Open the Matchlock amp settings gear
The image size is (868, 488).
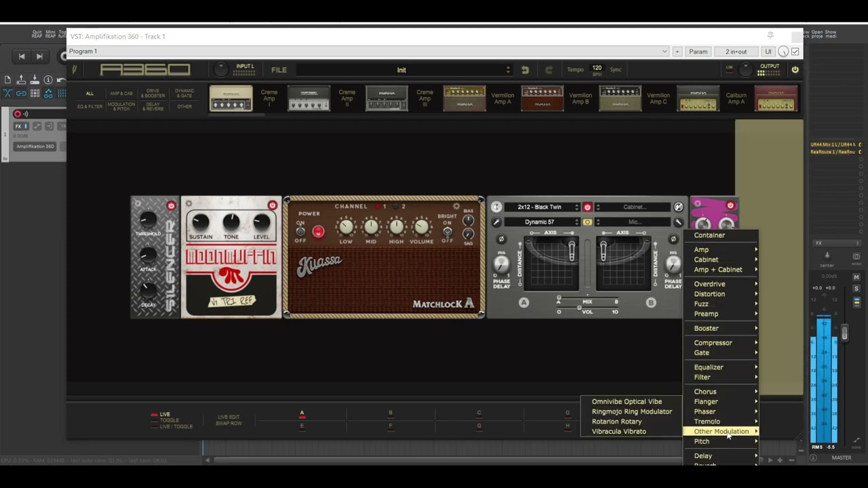pos(456,206)
